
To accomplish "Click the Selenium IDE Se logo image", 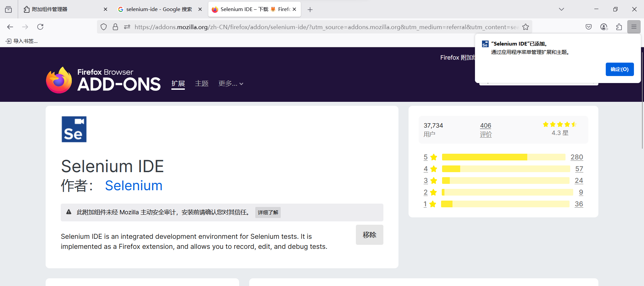I will tap(74, 129).
